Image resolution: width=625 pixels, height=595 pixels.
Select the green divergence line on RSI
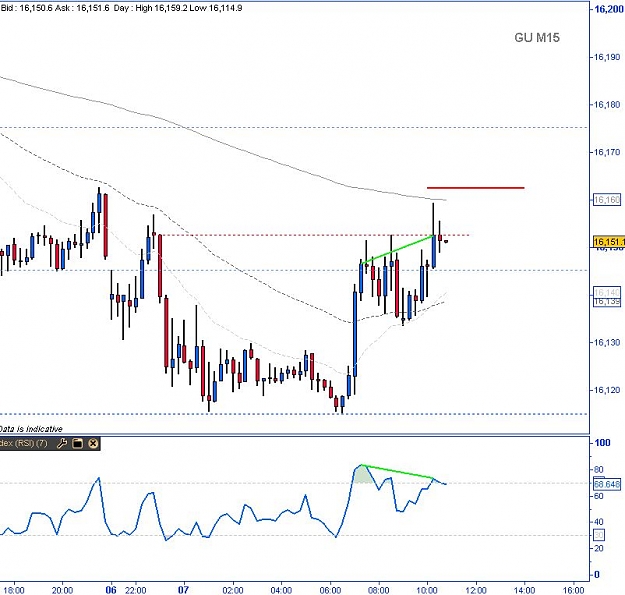(397, 471)
